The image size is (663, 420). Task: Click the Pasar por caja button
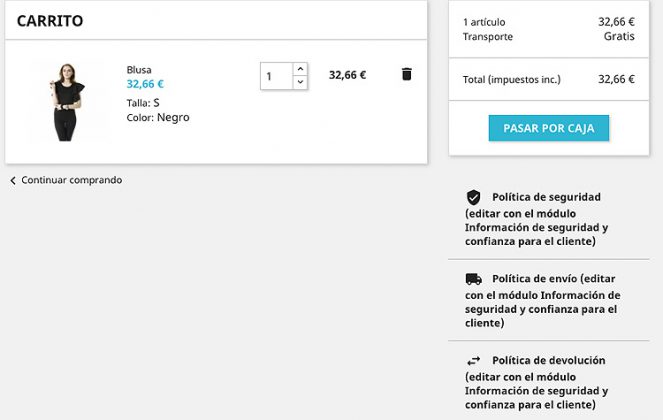tap(549, 128)
